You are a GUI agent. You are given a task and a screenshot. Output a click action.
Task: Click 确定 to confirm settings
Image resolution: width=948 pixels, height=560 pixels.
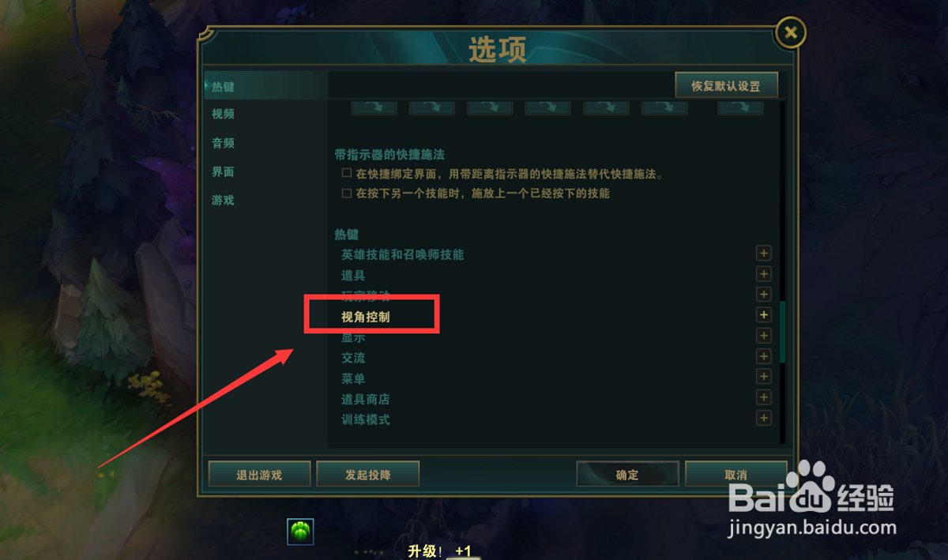tap(627, 474)
